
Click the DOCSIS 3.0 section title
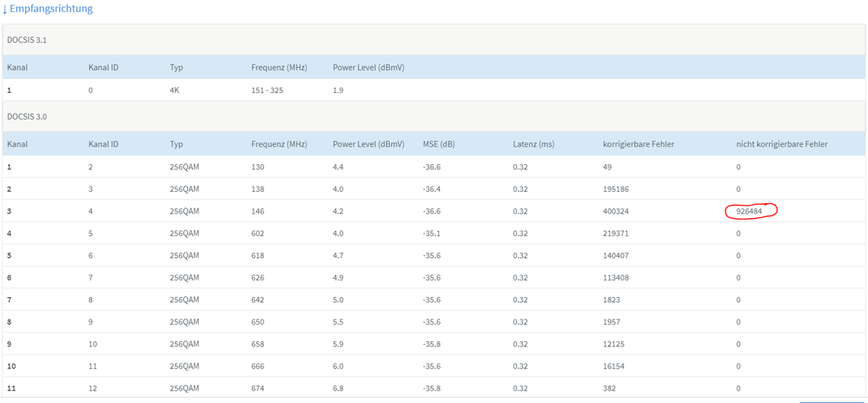pos(28,116)
